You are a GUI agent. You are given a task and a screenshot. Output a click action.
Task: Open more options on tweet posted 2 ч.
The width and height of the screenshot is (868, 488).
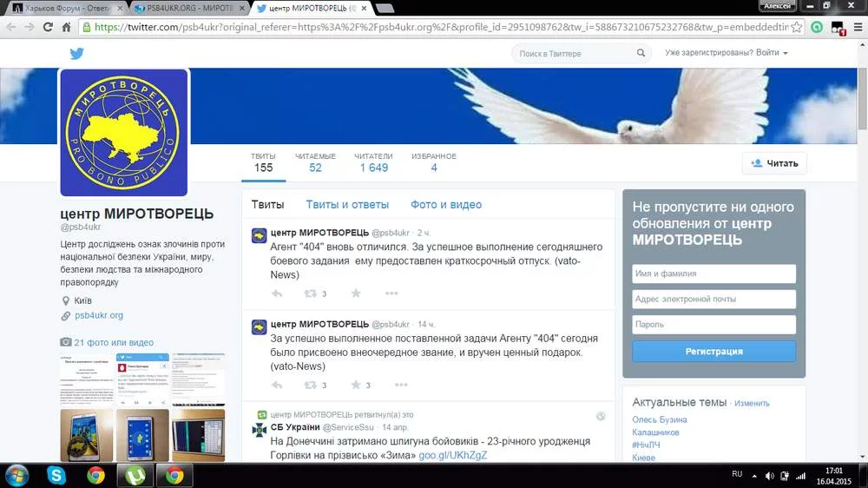391,293
